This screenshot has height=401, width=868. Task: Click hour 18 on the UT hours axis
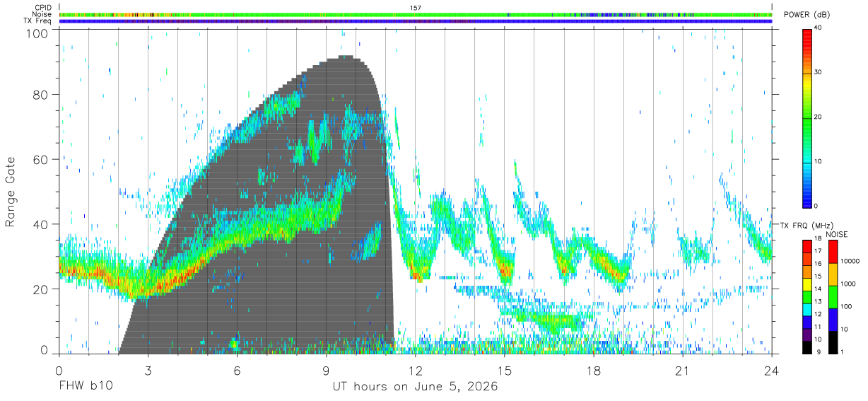click(594, 371)
